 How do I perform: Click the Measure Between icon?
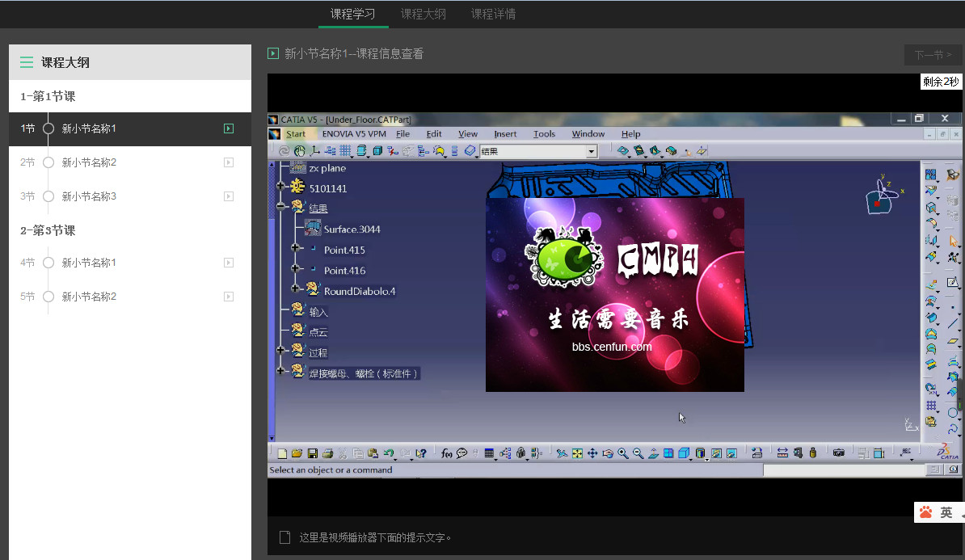point(783,453)
